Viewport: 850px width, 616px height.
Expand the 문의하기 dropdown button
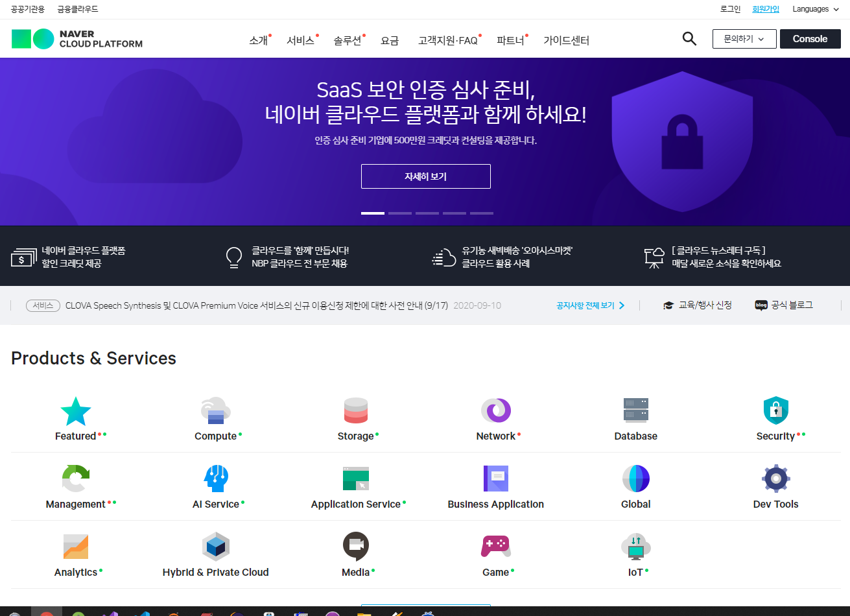tap(744, 39)
